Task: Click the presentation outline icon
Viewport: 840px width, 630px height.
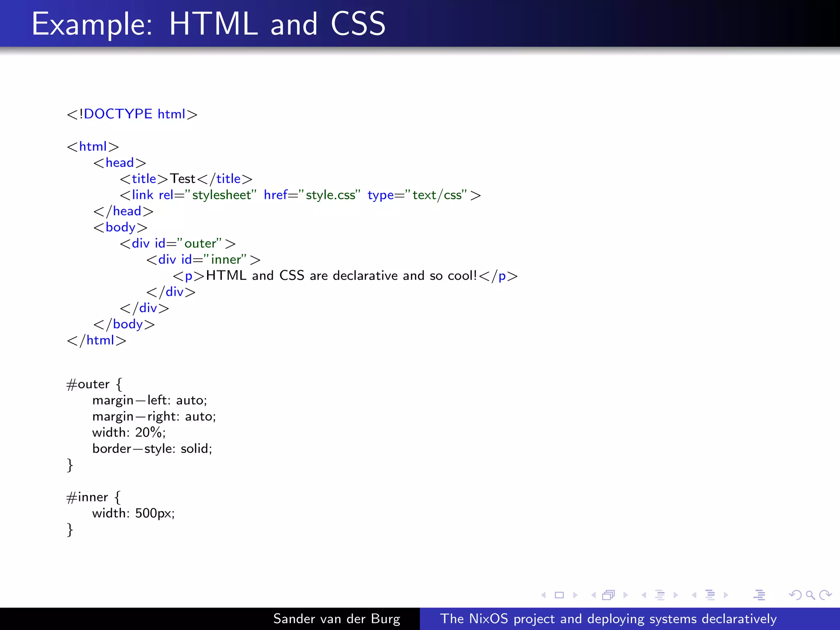Action: (760, 595)
